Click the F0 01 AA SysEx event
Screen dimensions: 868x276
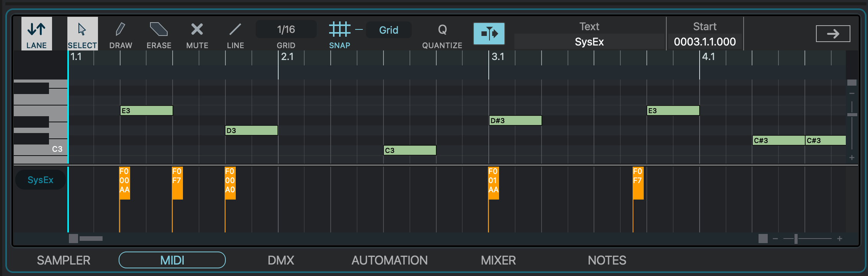[x=493, y=183]
